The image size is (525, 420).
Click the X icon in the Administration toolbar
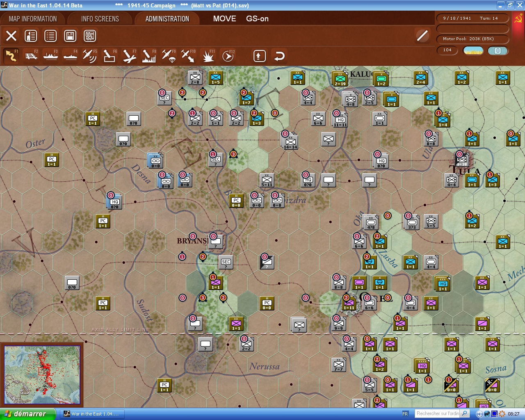11,36
